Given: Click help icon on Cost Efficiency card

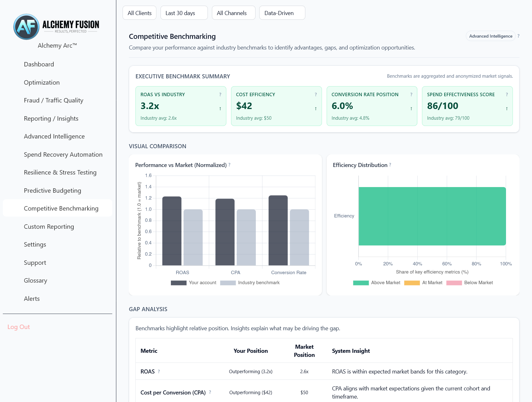Looking at the screenshot, I should [316, 95].
